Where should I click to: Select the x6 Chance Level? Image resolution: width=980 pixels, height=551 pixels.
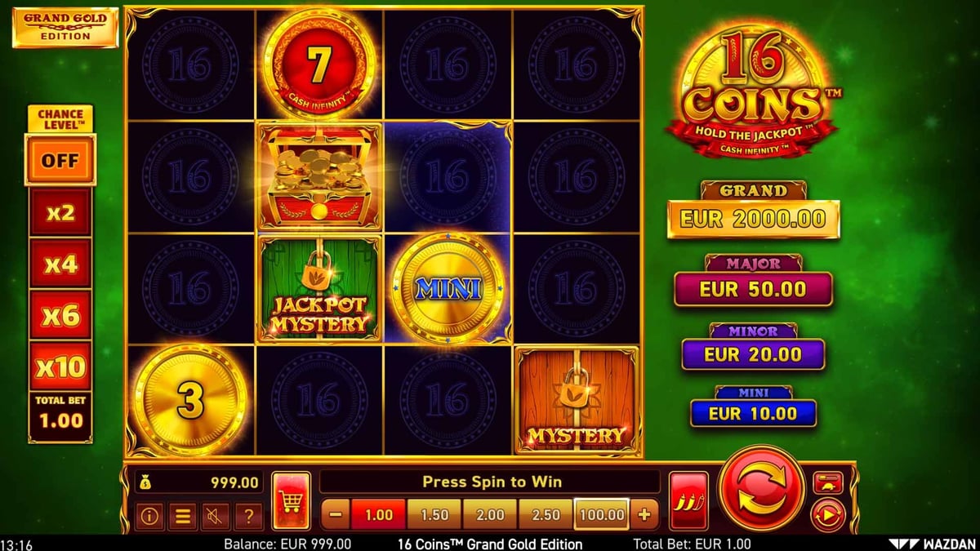pos(60,315)
